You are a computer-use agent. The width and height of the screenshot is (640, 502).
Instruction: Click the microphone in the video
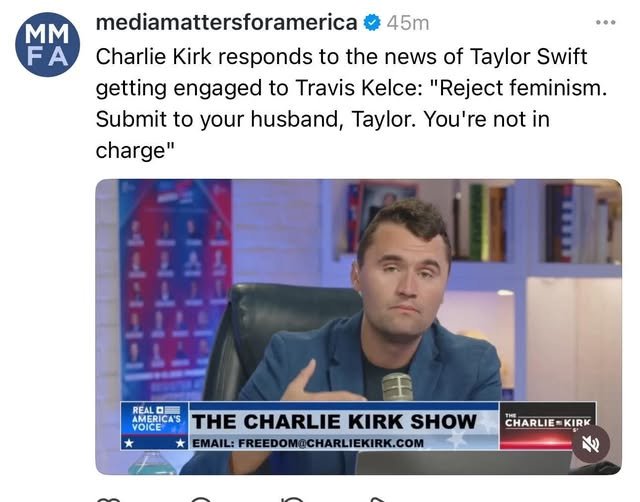click(397, 387)
